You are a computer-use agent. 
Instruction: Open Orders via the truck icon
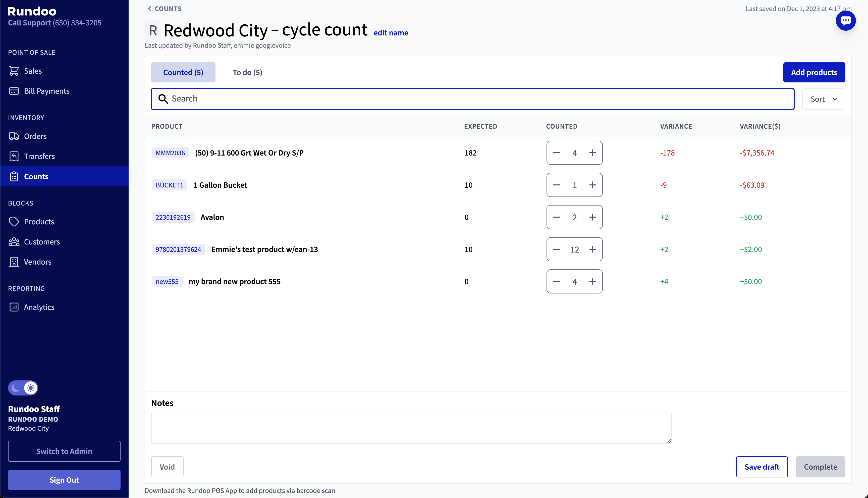click(14, 136)
